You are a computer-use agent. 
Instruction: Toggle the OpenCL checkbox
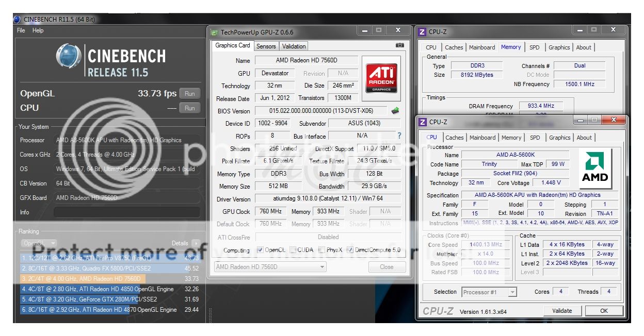point(260,250)
